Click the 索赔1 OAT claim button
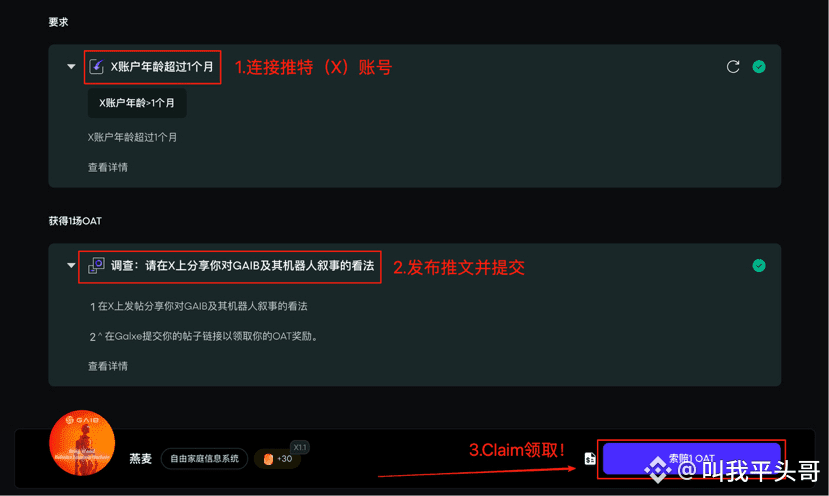This screenshot has width=829, height=496. (692, 458)
